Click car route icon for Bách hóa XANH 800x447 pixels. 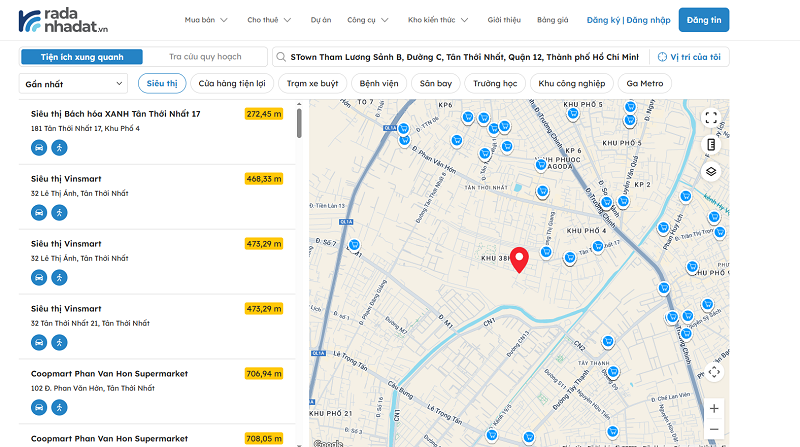[x=39, y=148]
